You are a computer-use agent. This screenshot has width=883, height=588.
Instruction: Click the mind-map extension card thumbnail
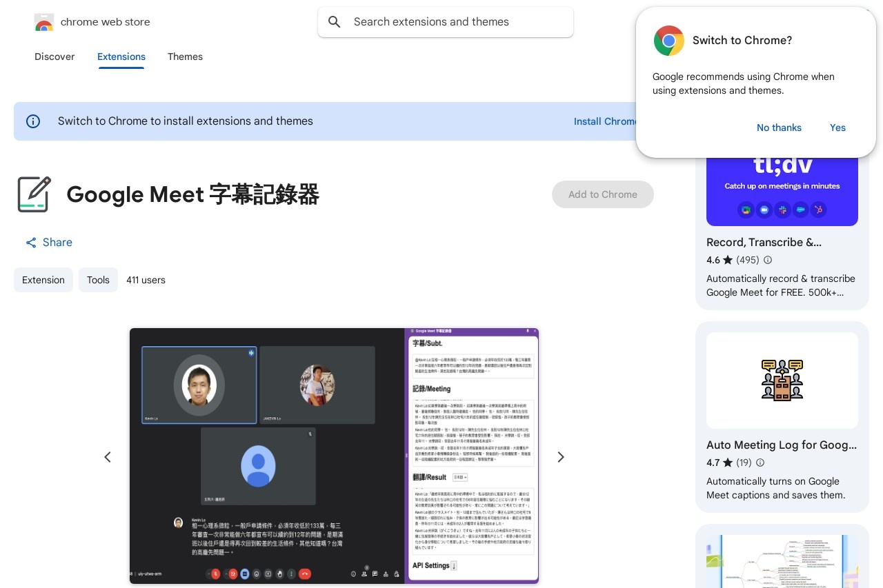click(782, 561)
